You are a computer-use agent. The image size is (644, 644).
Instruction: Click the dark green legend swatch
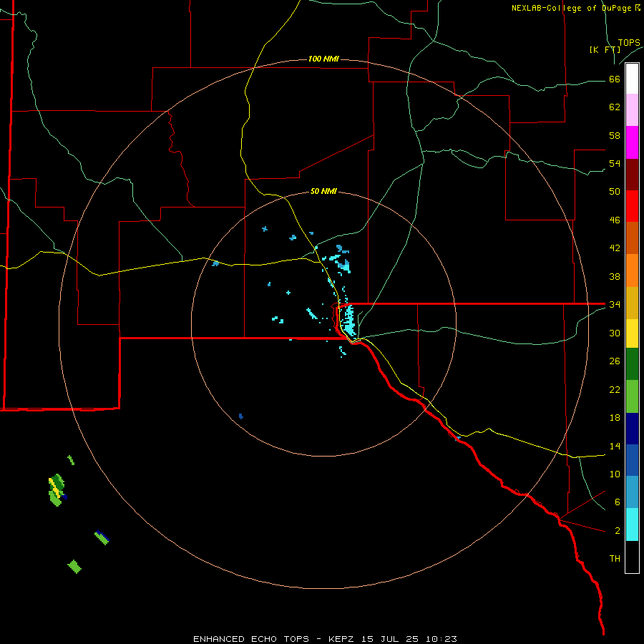coord(632,364)
